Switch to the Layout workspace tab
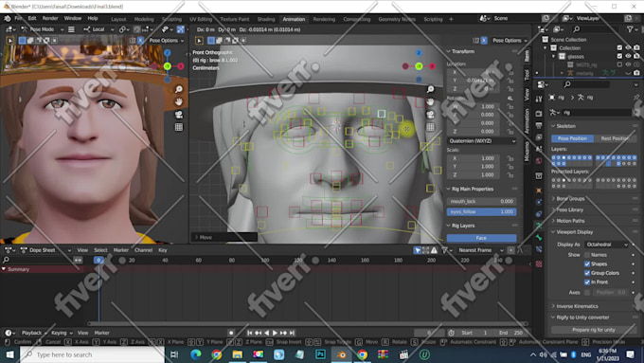The image size is (644, 363). [x=118, y=19]
